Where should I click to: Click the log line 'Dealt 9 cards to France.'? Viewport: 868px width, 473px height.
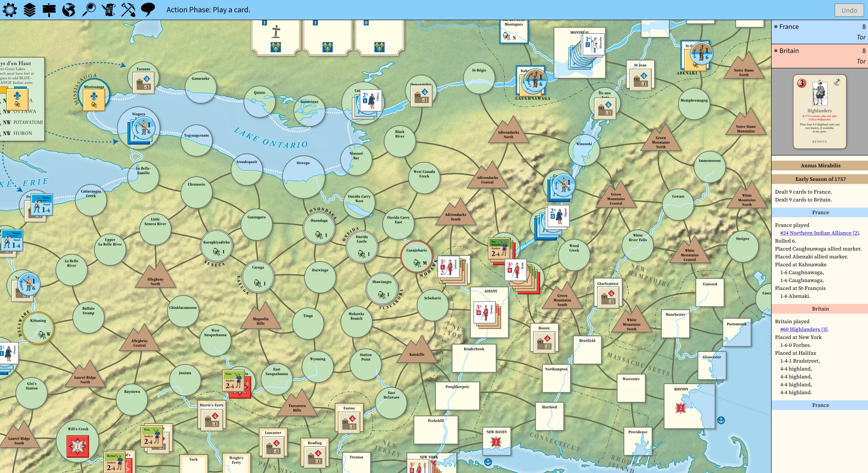point(803,192)
